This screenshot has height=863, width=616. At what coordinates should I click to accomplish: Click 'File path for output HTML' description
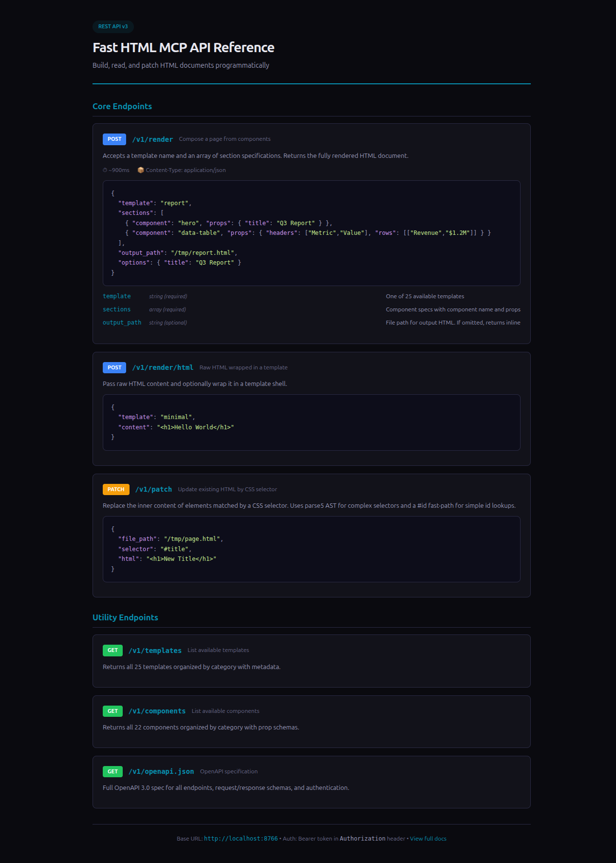[x=453, y=323]
